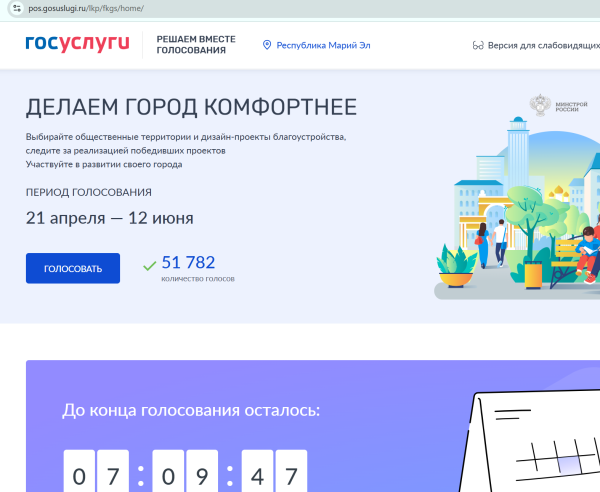
Task: Open the Госуслуги logo home link
Action: [77, 43]
